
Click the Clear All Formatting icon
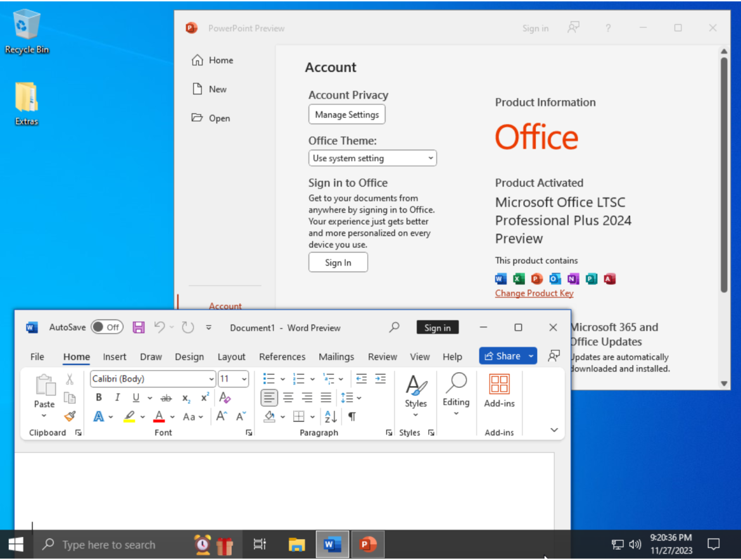pos(225,398)
